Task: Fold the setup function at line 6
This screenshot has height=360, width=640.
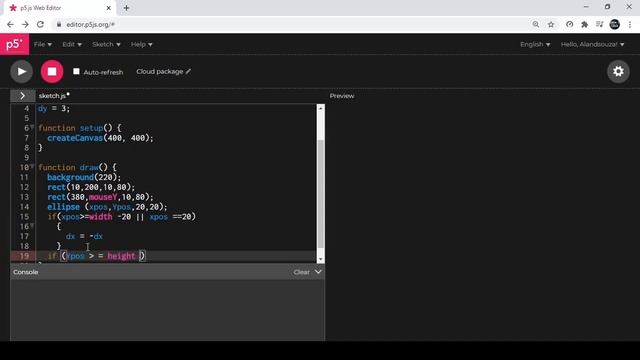Action: tap(32, 128)
